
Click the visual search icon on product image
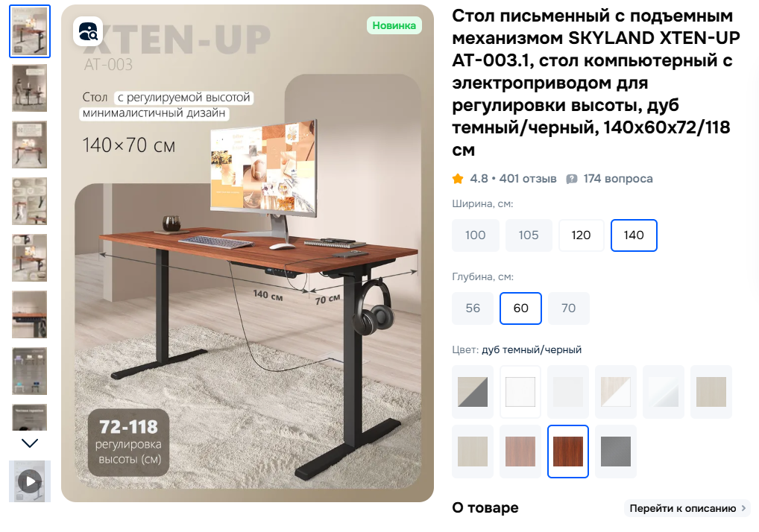coord(88,31)
